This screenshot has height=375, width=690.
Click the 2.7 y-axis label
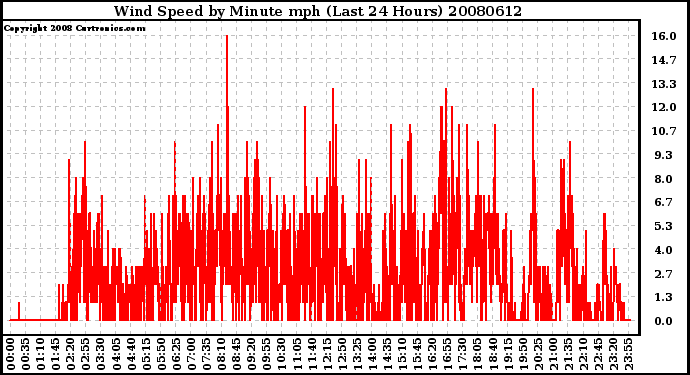pyautogui.click(x=664, y=274)
